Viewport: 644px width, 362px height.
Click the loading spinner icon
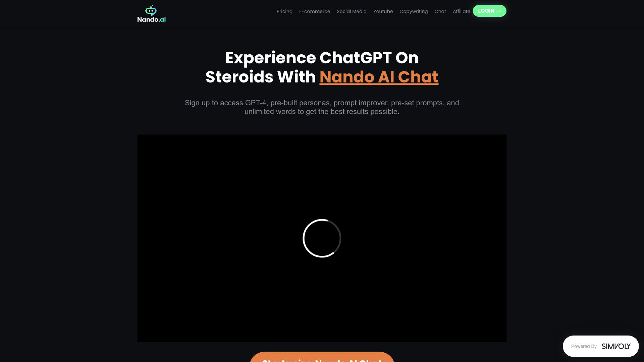click(322, 238)
